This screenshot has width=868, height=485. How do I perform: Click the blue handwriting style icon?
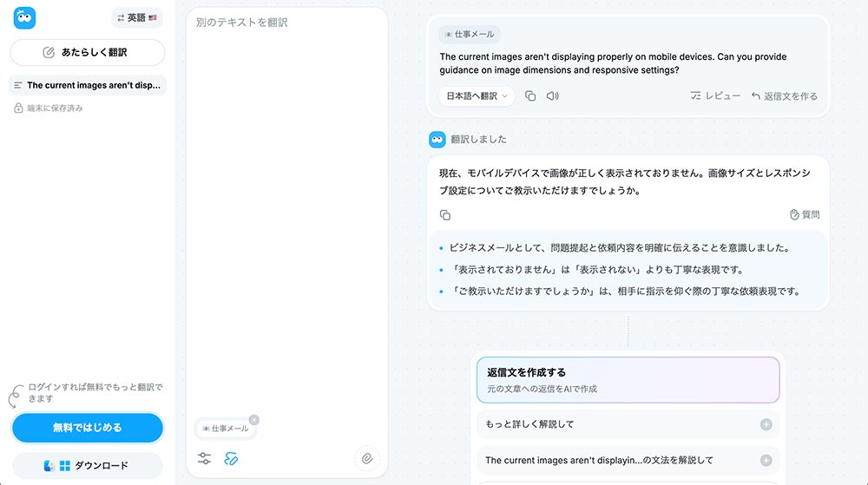coord(231,458)
